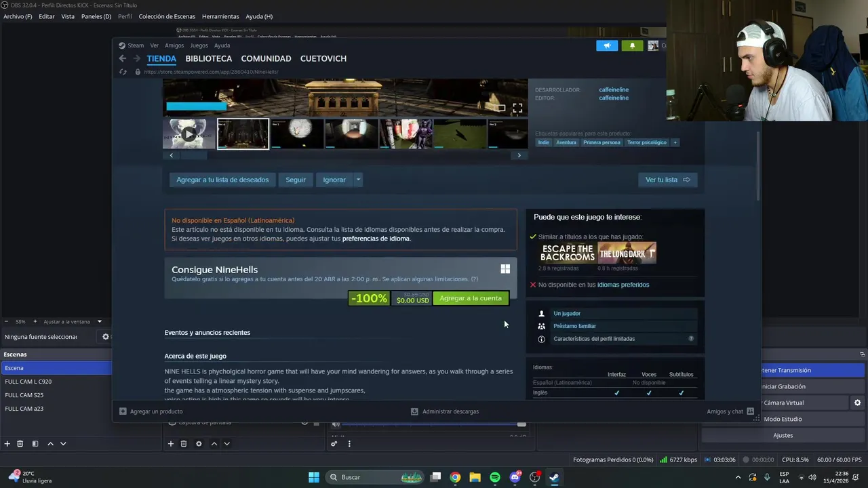Open the CUETOVICH profile tab

[323, 58]
